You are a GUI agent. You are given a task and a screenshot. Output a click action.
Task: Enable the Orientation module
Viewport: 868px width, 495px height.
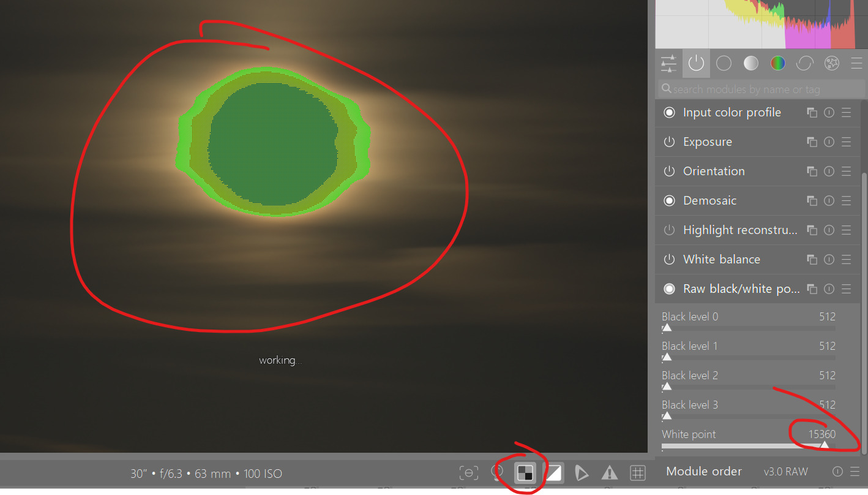coord(670,172)
